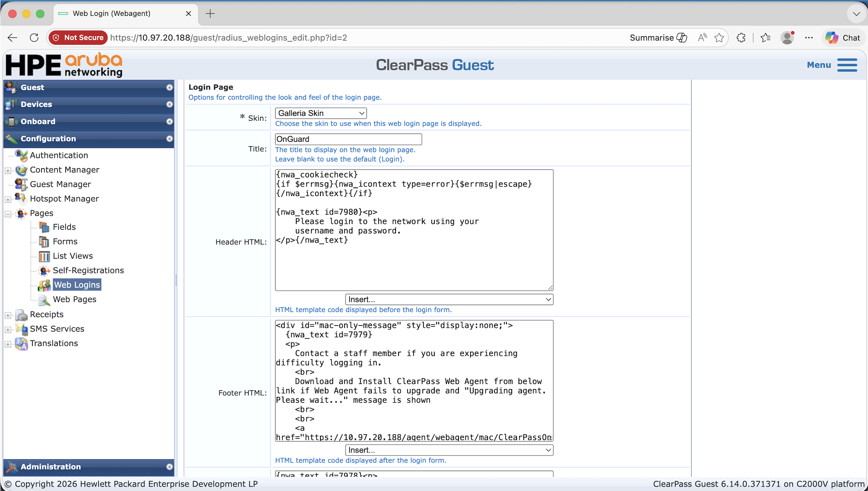The image size is (868, 491).
Task: Click the Authentication icon in Configuration tree
Action: (x=21, y=155)
